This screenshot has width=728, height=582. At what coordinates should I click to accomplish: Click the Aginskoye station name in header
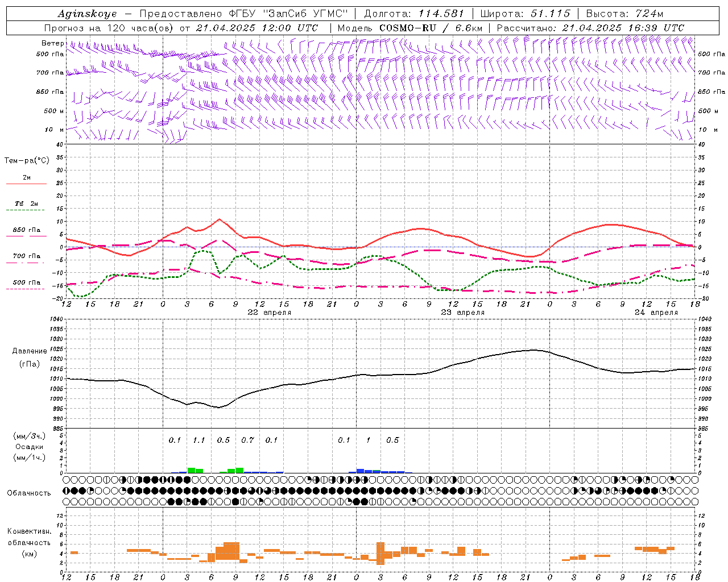pos(87,14)
